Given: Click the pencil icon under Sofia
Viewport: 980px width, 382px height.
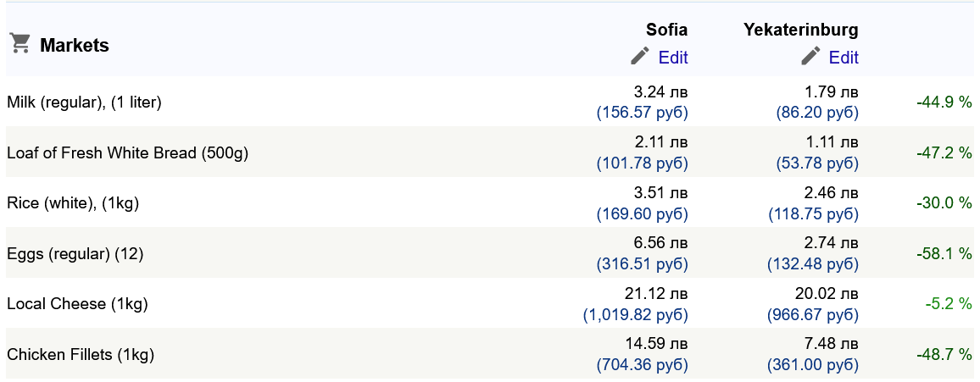Looking at the screenshot, I should click(x=640, y=56).
